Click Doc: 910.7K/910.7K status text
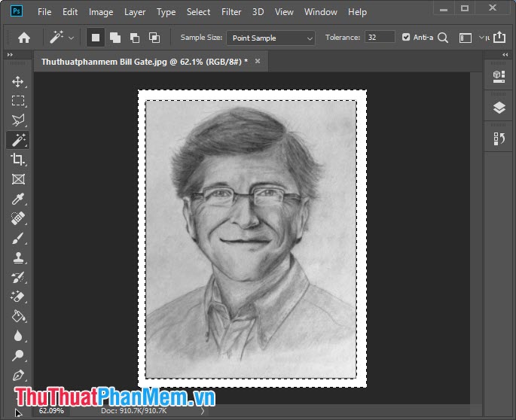Screen dimensions: 516x420 (x=134, y=411)
